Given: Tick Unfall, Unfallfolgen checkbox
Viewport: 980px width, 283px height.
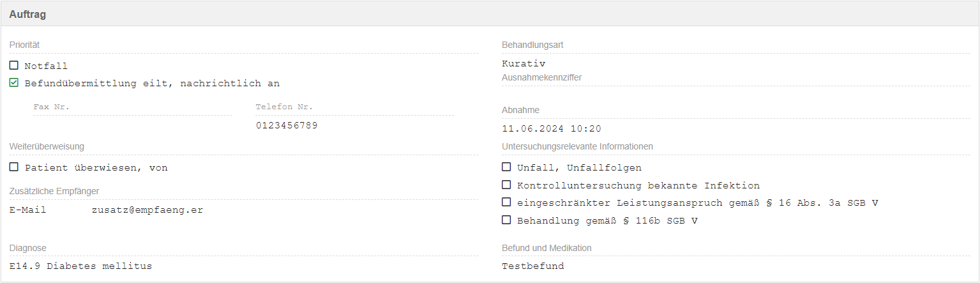Looking at the screenshot, I should (506, 167).
